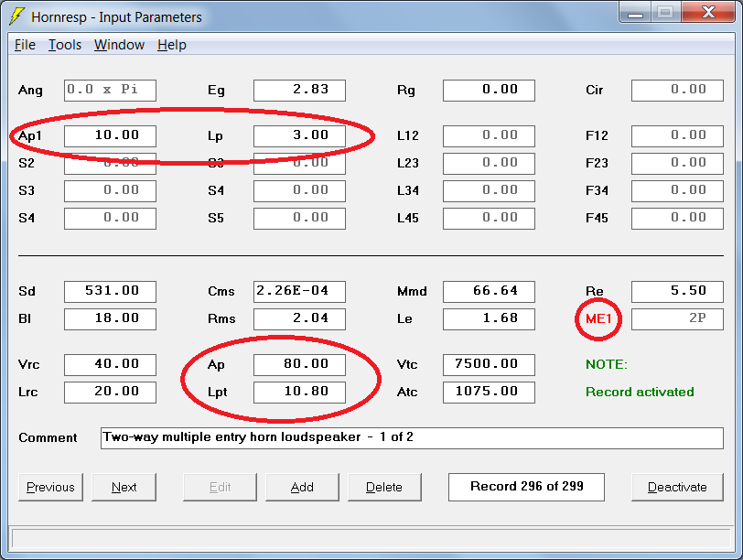Click the Rms field showing 2.04
This screenshot has height=560, width=743.
299,319
